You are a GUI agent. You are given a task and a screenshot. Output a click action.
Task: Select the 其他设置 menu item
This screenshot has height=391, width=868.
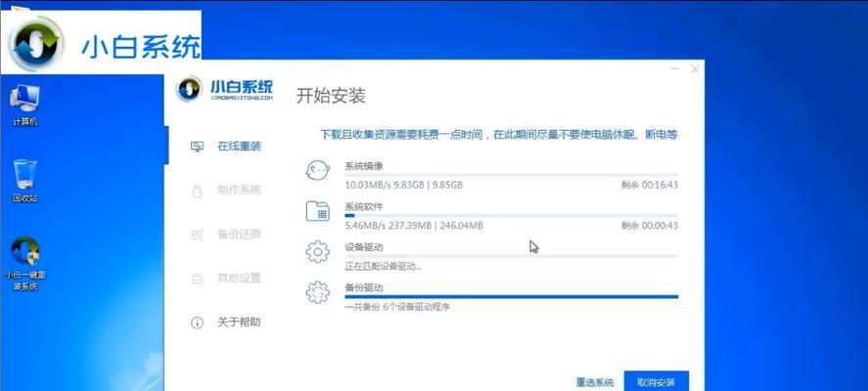tap(239, 279)
